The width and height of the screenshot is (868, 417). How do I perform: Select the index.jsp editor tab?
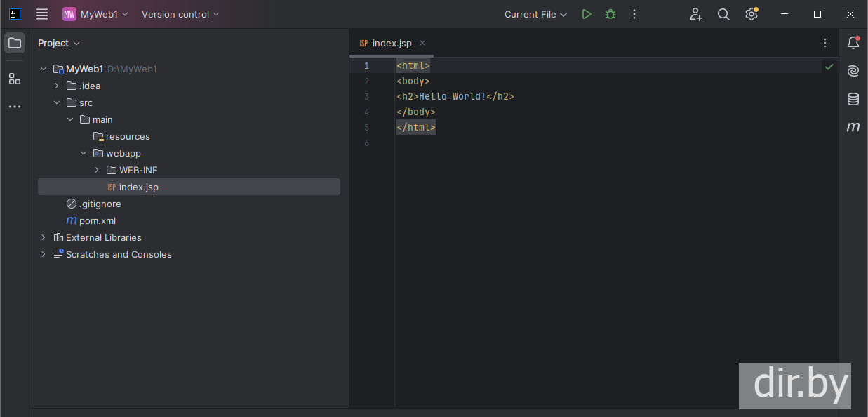392,43
